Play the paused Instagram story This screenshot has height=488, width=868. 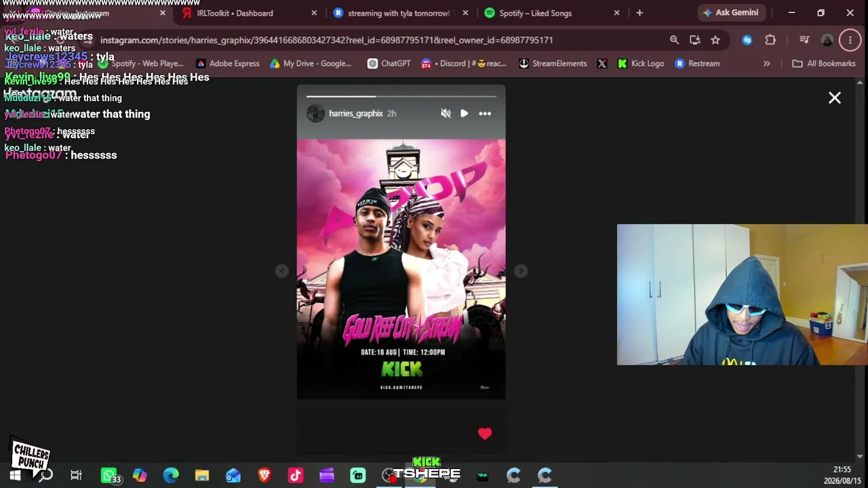click(x=465, y=113)
